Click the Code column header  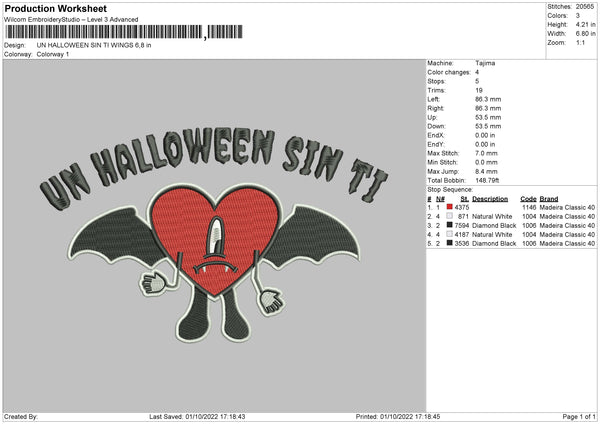point(528,199)
